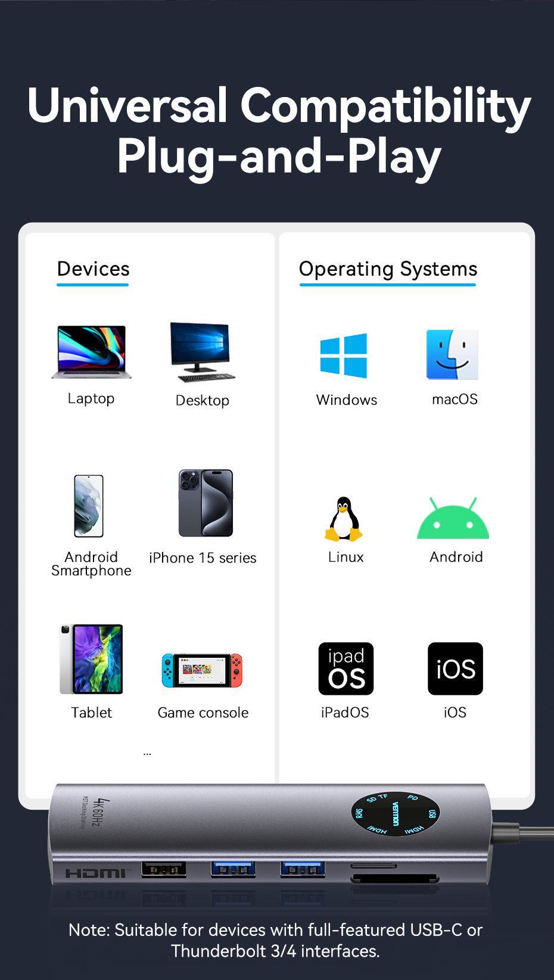This screenshot has height=980, width=554.
Task: Select the green Android robot icon
Action: 453,518
